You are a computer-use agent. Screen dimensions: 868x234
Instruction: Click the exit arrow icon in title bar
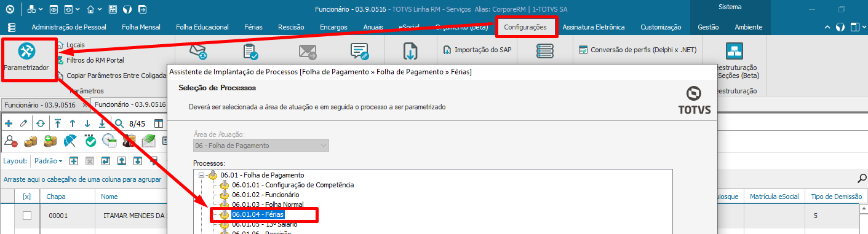click(142, 9)
